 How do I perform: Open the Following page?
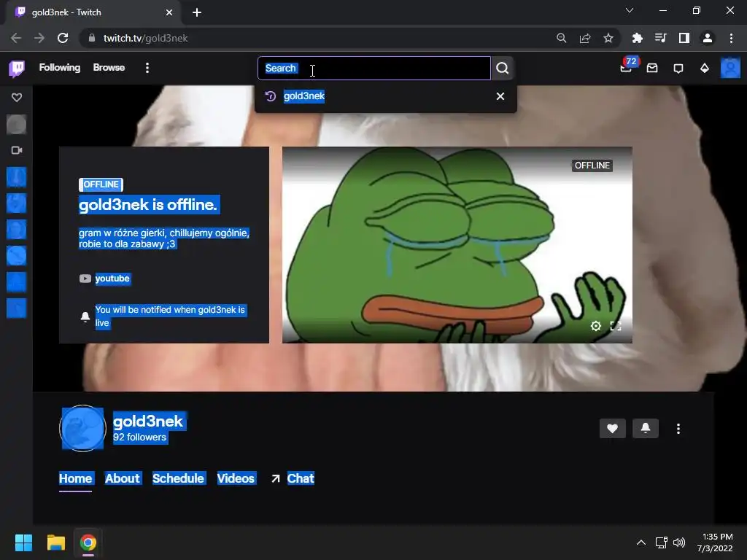[60, 68]
